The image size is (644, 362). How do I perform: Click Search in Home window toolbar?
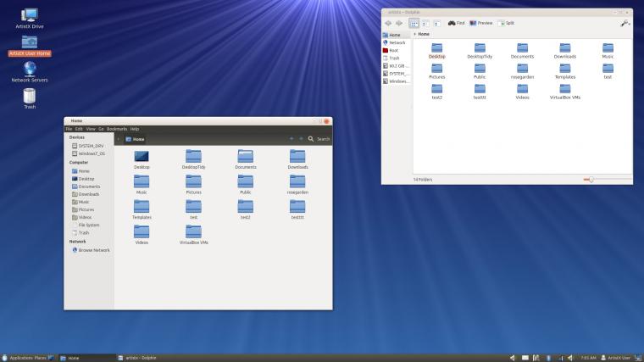click(x=319, y=139)
